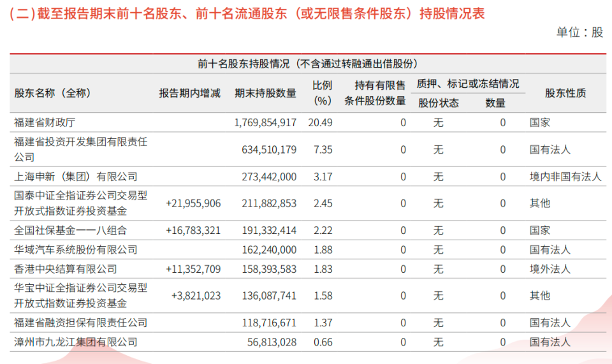Click the percentage 20.49
Viewport: 612px width, 364px height.
click(321, 122)
